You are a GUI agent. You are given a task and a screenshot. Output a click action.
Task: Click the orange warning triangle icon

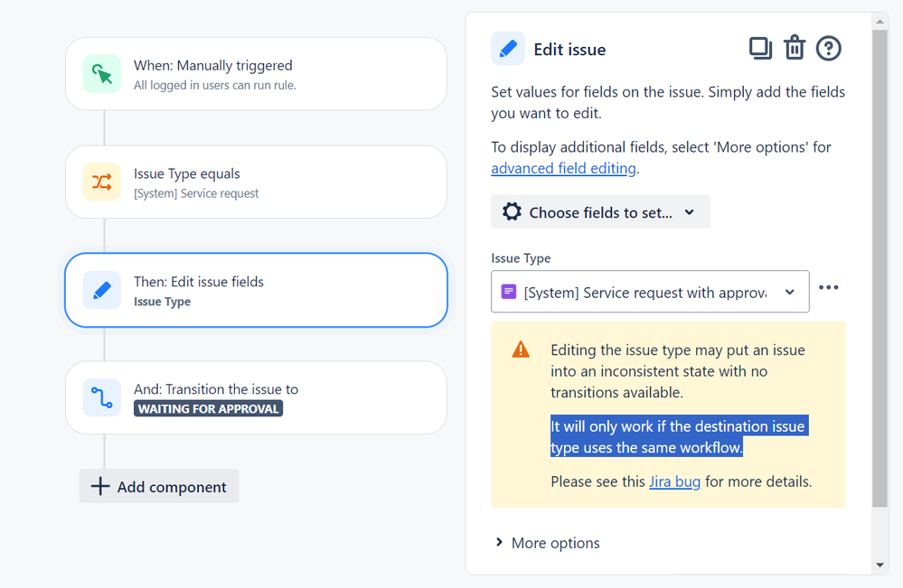coord(521,350)
